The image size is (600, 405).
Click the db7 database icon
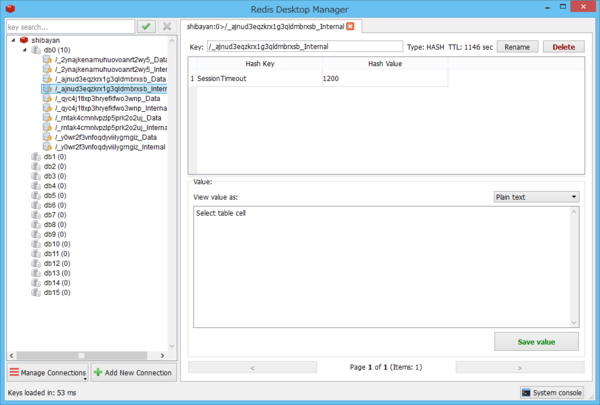36,215
